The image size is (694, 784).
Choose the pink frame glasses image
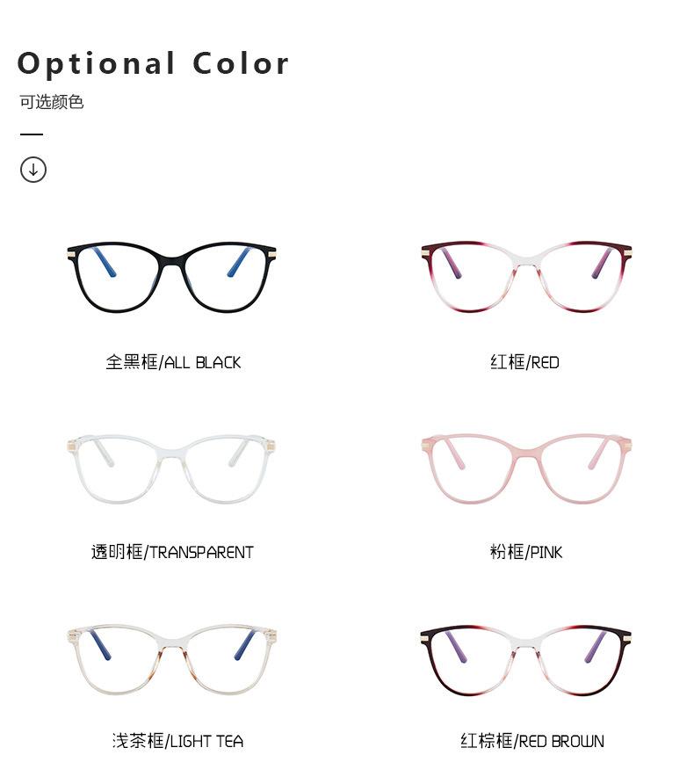[526, 468]
